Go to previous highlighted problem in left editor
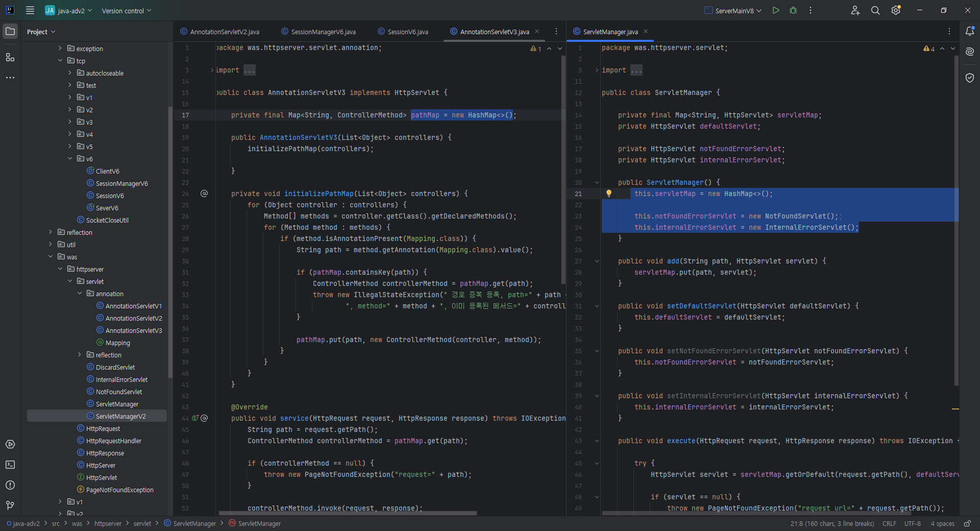 549,49
